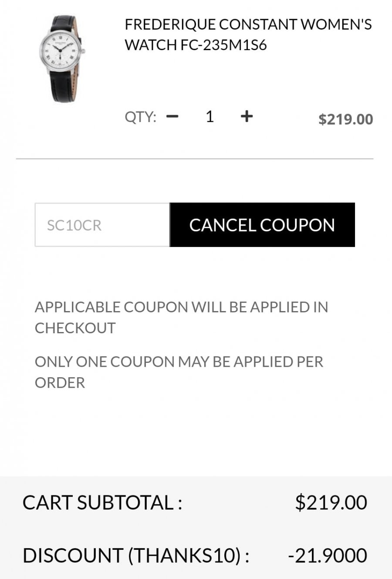Click the $219.00 item price
This screenshot has height=579, width=392.
coord(346,119)
